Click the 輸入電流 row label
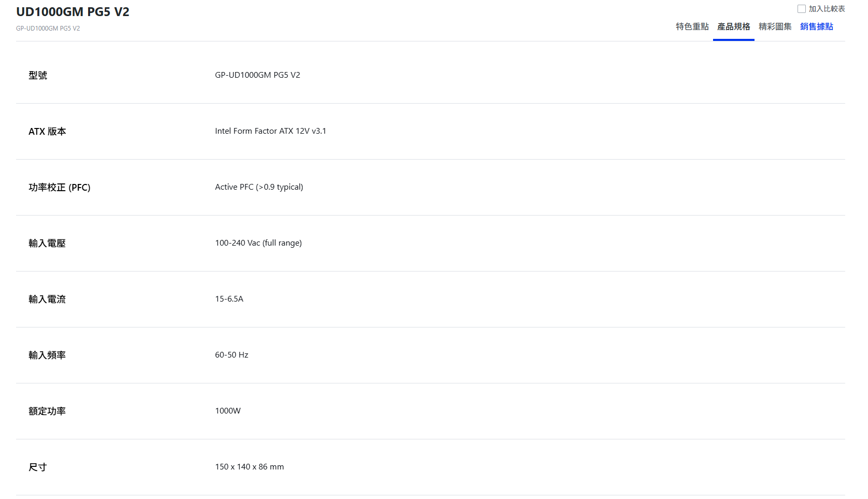This screenshot has width=868, height=499. click(x=47, y=300)
